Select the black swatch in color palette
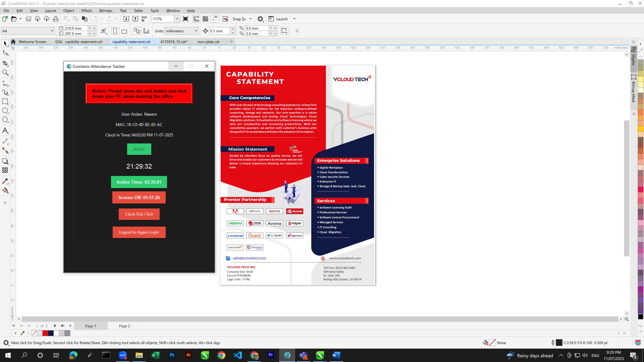644x362 pixels. (640, 317)
